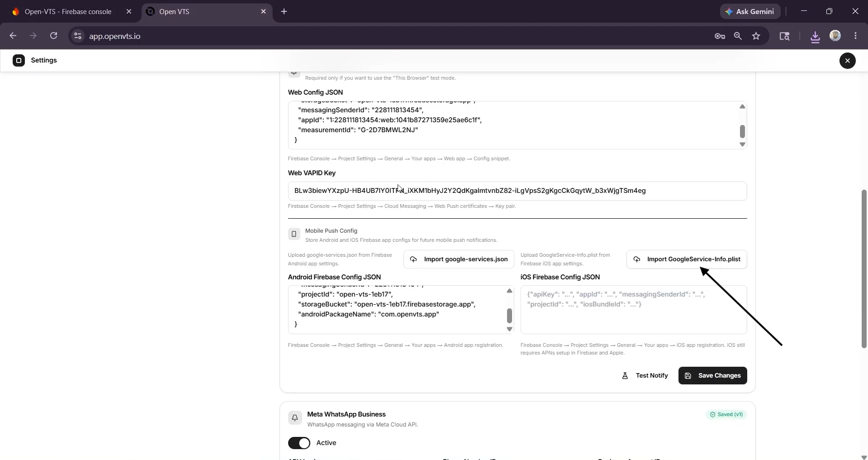Click the upload icon in Import google-services.json

click(413, 259)
